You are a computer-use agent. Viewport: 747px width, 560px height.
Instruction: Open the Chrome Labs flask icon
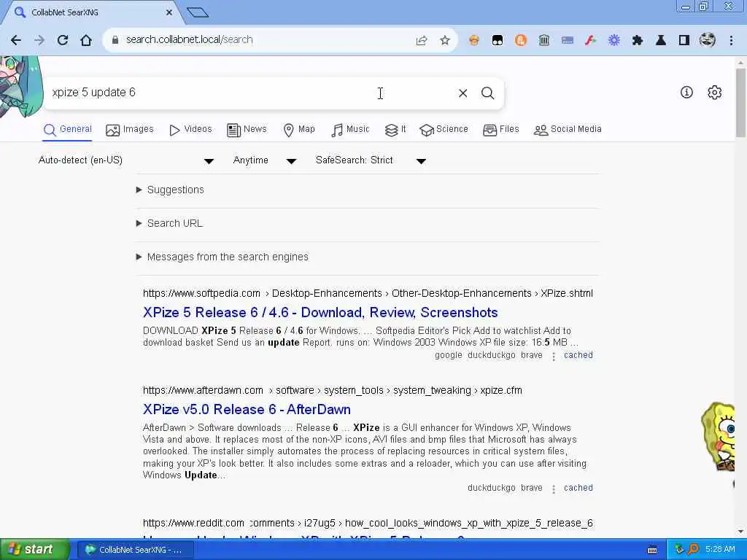pyautogui.click(x=661, y=41)
